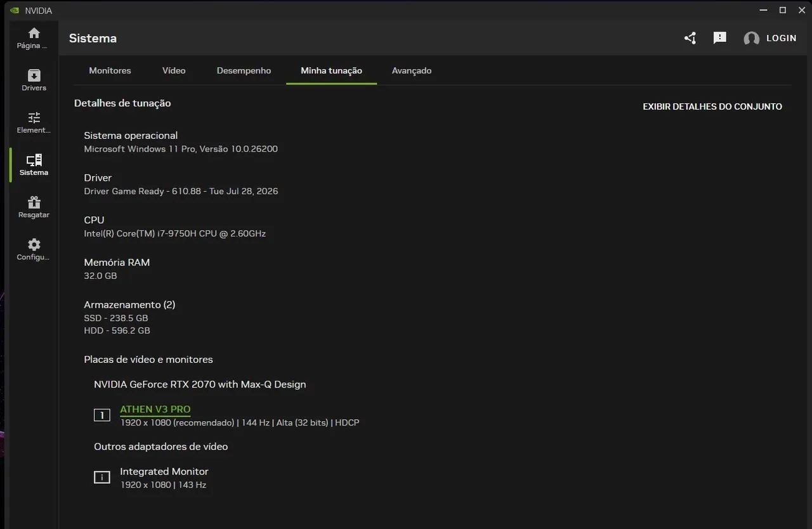Image resolution: width=812 pixels, height=529 pixels.
Task: Click the NVIDIA GeForce RTX 2070 Max-Q text
Action: 200,384
